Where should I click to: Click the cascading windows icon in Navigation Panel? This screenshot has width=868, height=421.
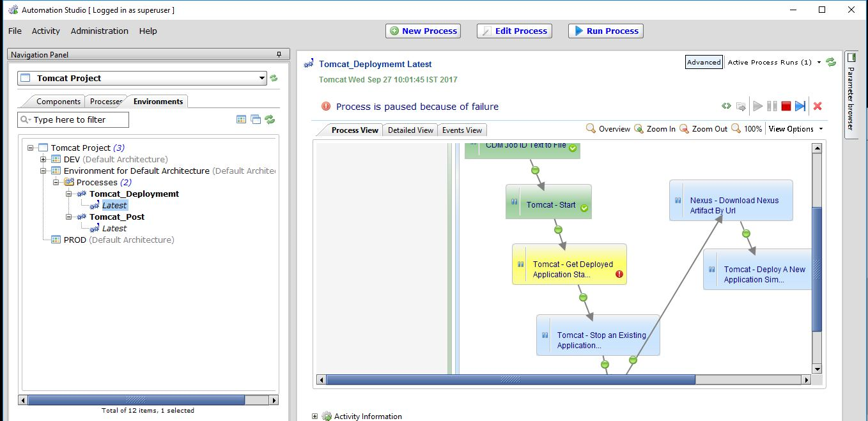pos(256,119)
